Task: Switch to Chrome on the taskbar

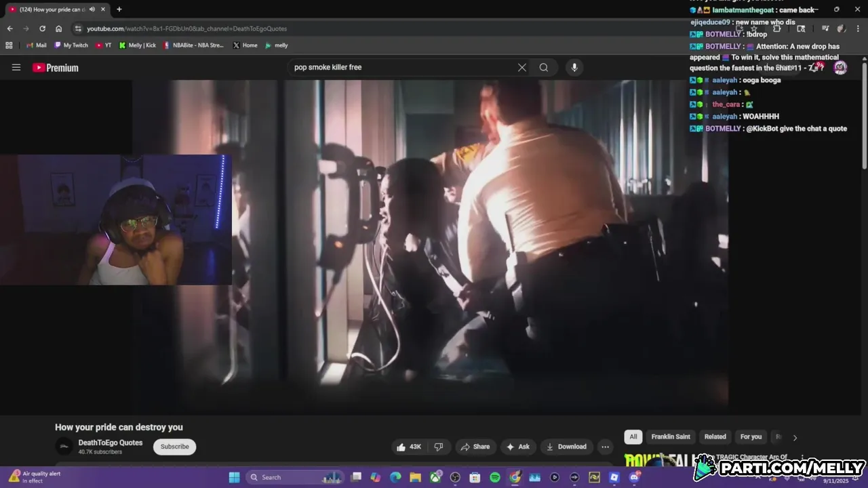Action: 515,477
